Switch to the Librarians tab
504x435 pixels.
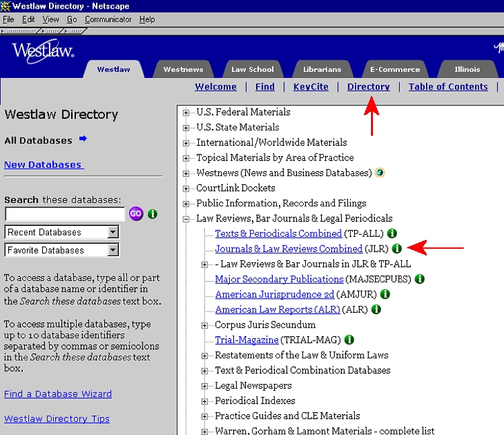click(x=322, y=69)
